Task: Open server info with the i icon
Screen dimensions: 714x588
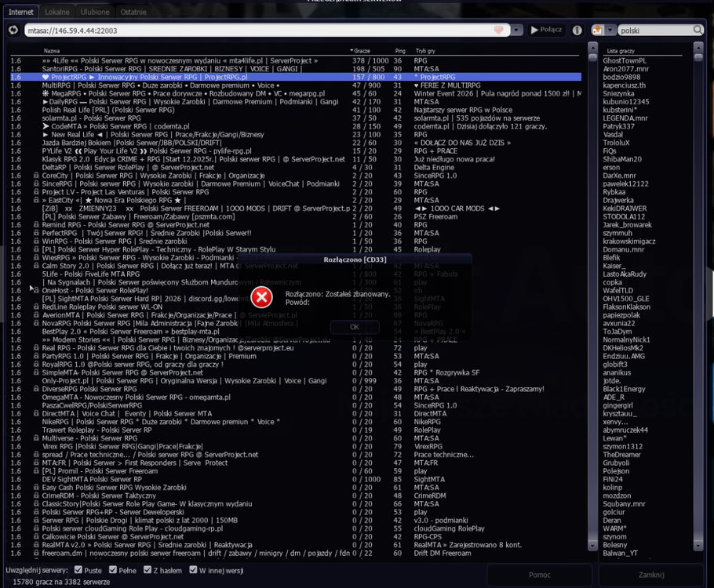Action: (x=577, y=30)
